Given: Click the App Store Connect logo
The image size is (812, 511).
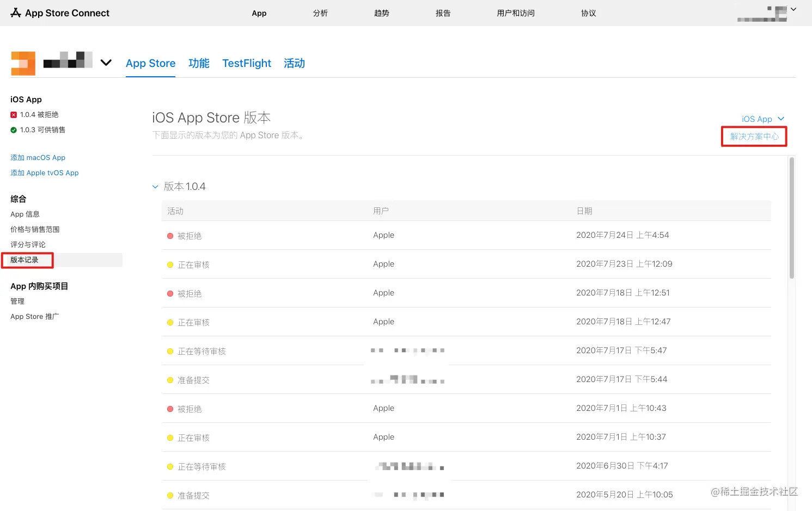Looking at the screenshot, I should click(60, 13).
